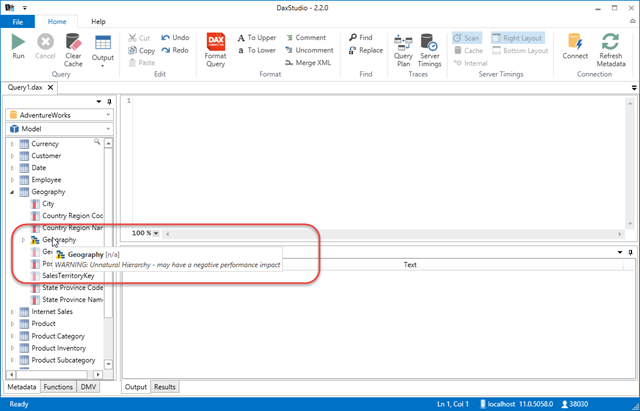Select the SalesTerritoryKey column

click(68, 276)
